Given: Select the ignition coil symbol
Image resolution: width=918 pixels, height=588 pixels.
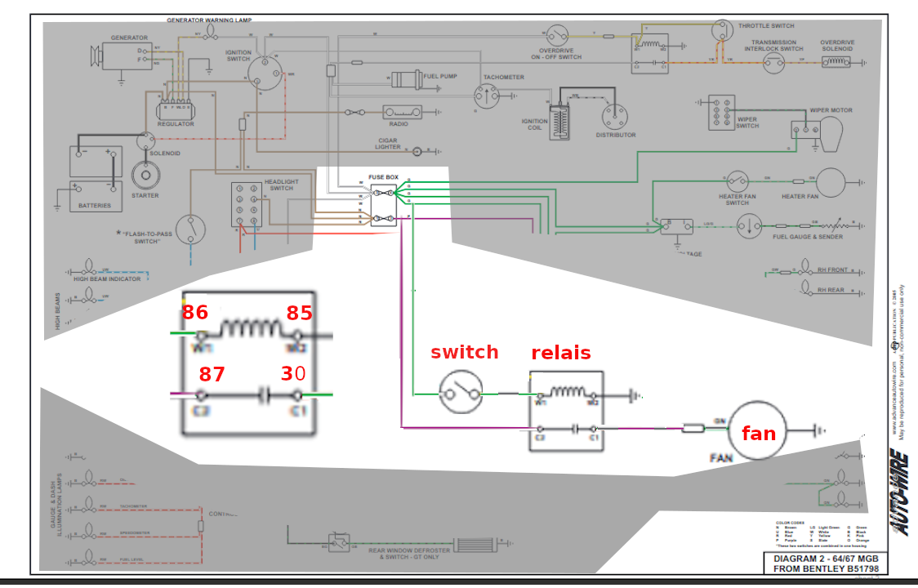Looking at the screenshot, I should tap(559, 122).
